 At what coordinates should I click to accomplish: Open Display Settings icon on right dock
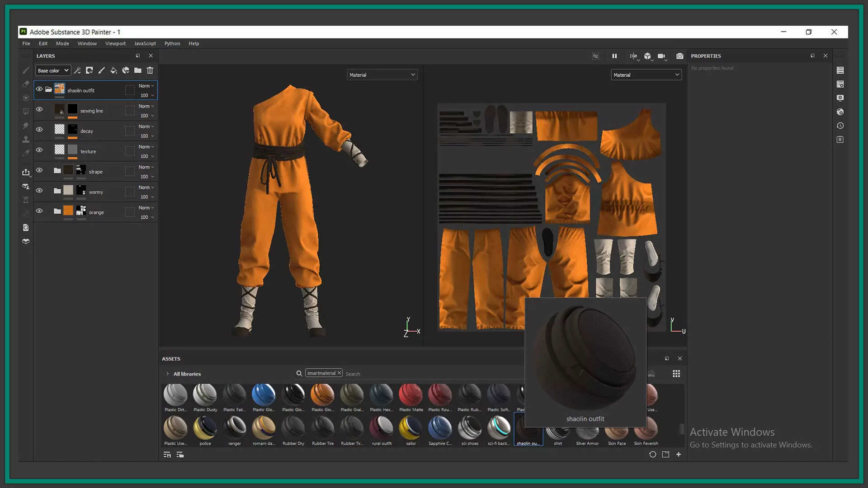coord(840,98)
